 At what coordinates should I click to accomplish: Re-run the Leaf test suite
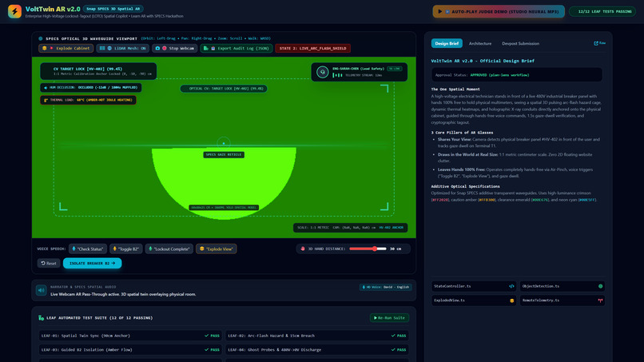(389, 317)
